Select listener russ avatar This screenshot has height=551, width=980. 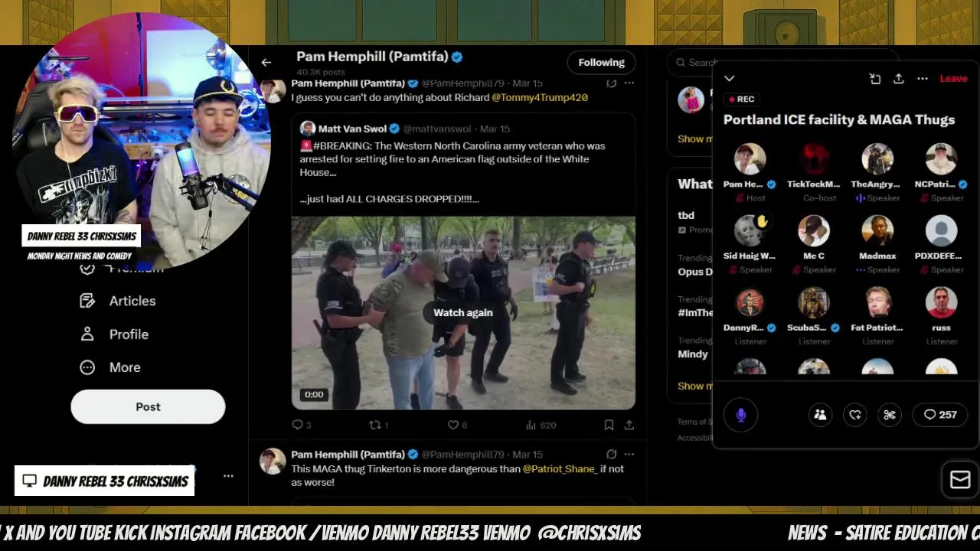pos(941,302)
